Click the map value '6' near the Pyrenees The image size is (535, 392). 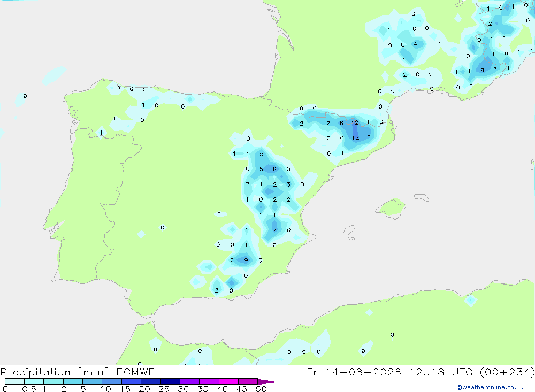pos(369,137)
